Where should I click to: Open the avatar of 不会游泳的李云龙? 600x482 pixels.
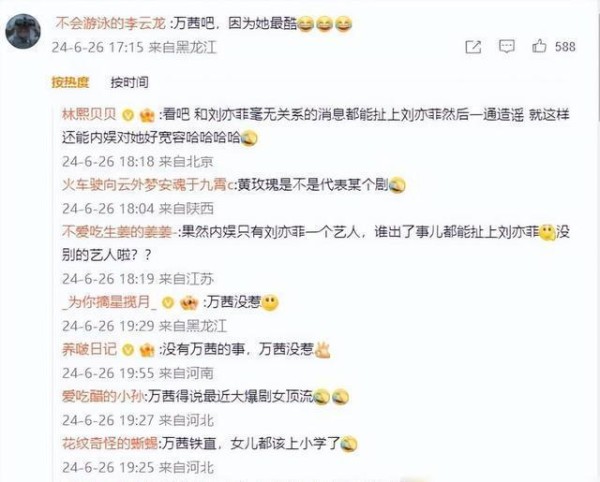[23, 31]
